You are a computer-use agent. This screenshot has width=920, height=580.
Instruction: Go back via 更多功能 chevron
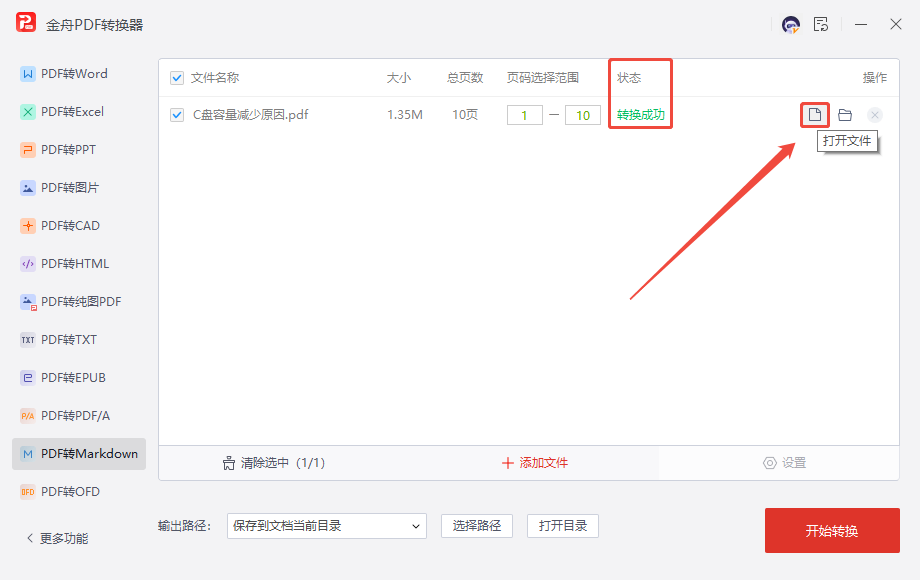(x=30, y=538)
